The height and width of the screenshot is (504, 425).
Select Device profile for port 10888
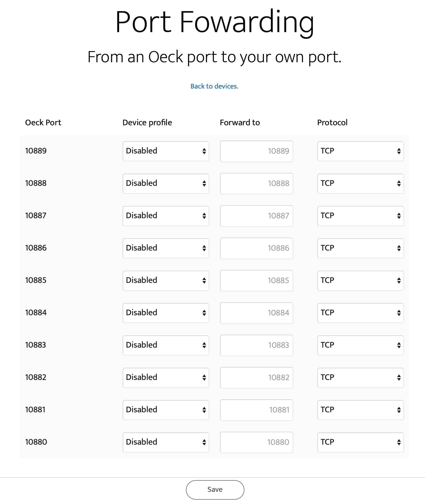166,183
